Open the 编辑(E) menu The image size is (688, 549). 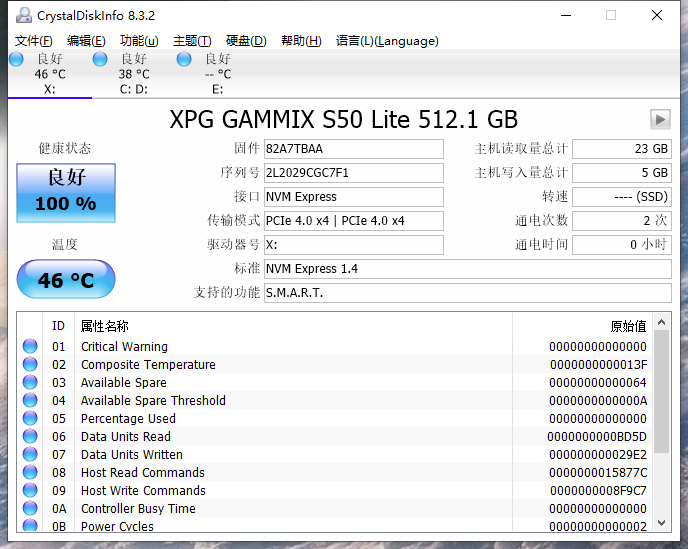tap(86, 41)
